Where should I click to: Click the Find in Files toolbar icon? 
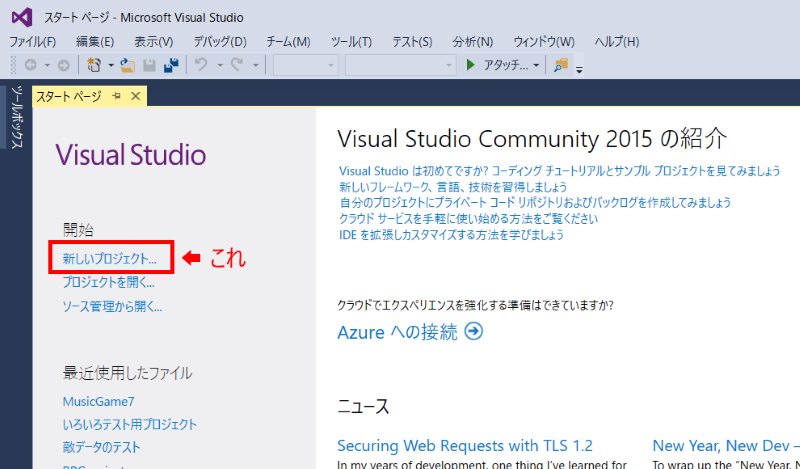(561, 65)
